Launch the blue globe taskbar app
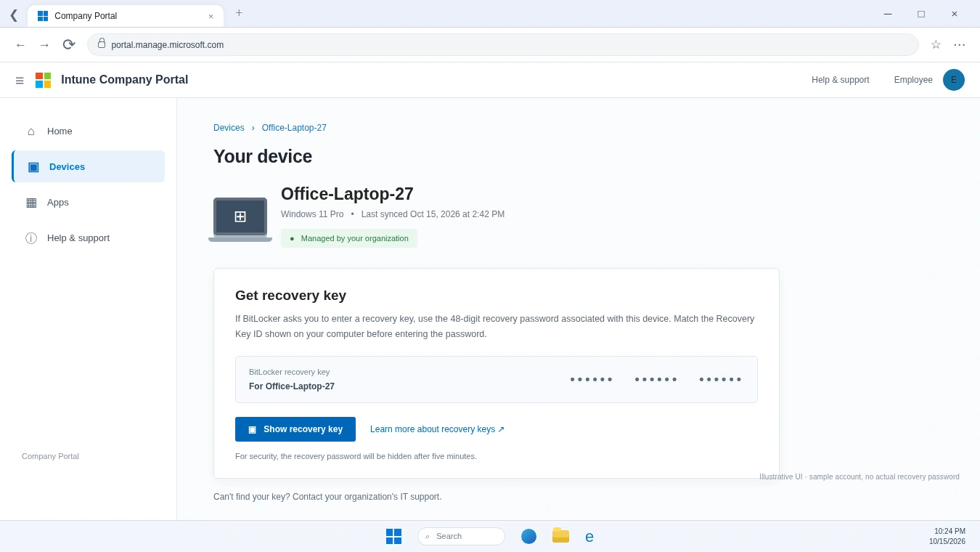980x552 pixels. [528, 537]
